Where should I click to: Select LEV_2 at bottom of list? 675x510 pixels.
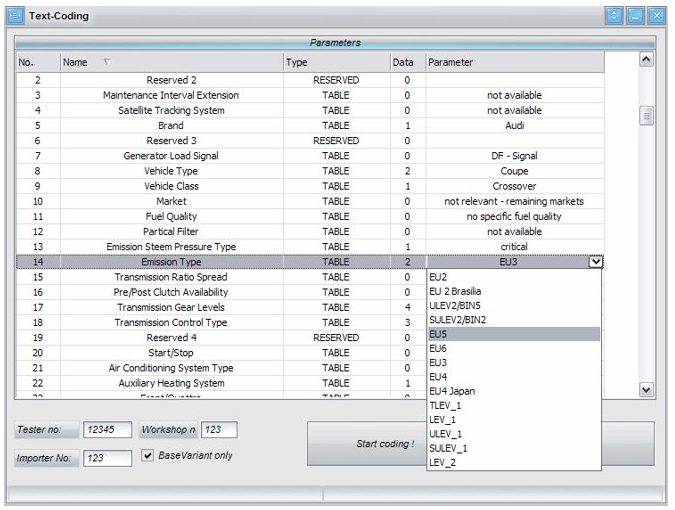pyautogui.click(x=442, y=463)
